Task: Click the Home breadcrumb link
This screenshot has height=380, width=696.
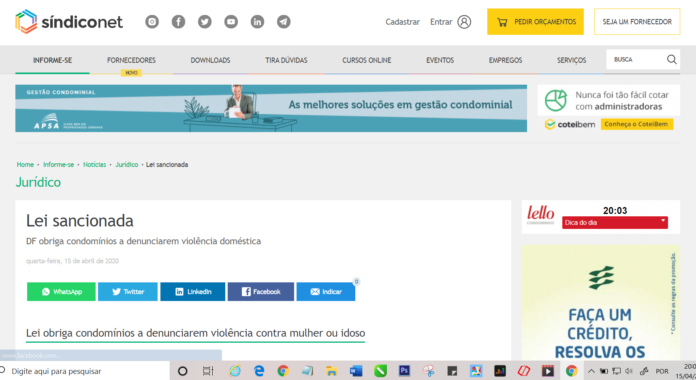Action: click(25, 165)
